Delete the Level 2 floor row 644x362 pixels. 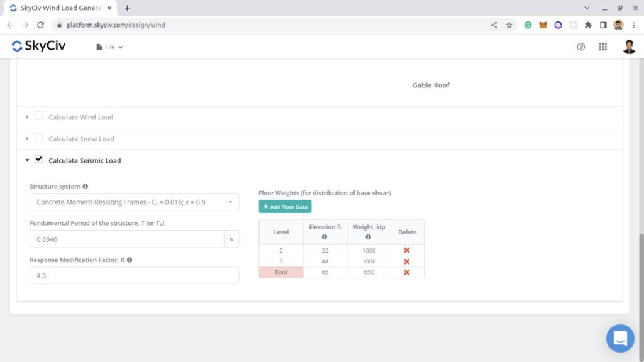406,250
